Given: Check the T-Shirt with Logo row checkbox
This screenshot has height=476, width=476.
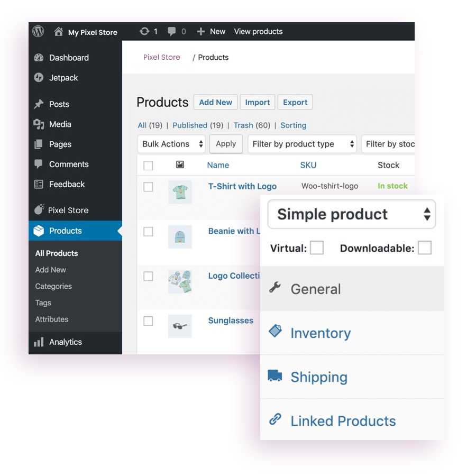Looking at the screenshot, I should point(148,187).
